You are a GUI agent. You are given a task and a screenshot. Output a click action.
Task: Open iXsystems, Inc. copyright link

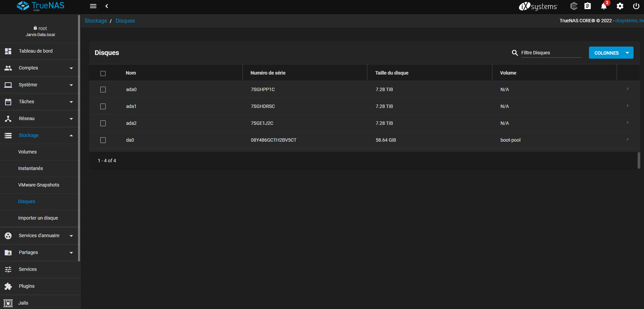coord(629,21)
